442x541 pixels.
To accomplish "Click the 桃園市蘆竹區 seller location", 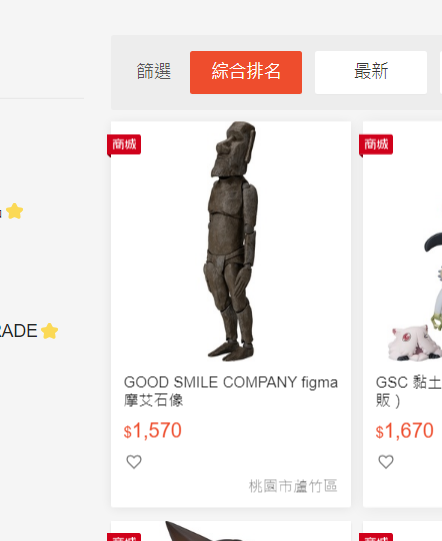I will pos(293,486).
